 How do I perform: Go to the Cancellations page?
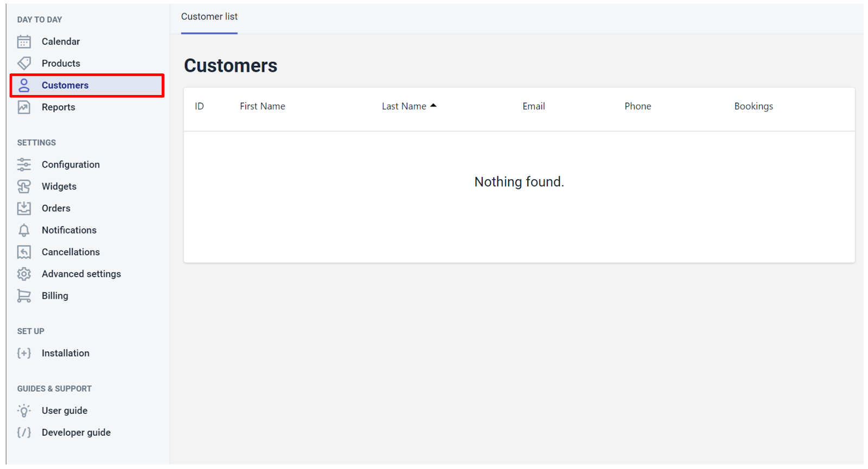click(x=71, y=252)
